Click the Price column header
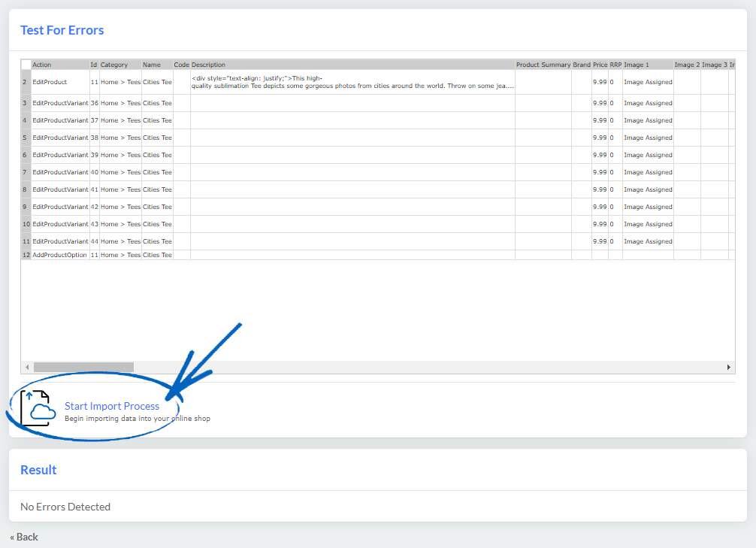This screenshot has height=548, width=756. tap(602, 65)
